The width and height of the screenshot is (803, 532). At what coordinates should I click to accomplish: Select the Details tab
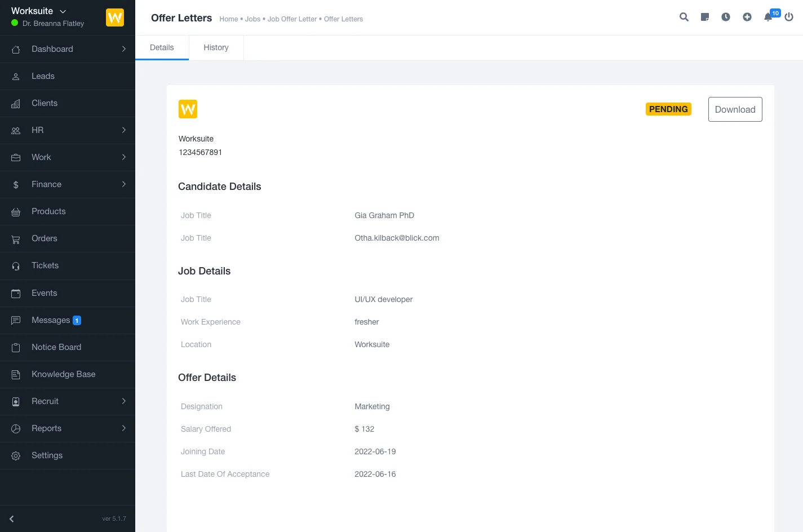tap(162, 48)
